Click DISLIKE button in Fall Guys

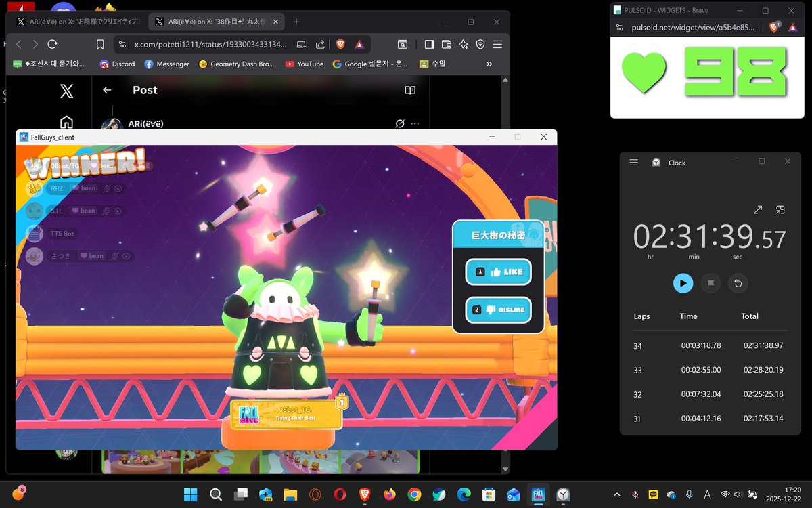(498, 310)
